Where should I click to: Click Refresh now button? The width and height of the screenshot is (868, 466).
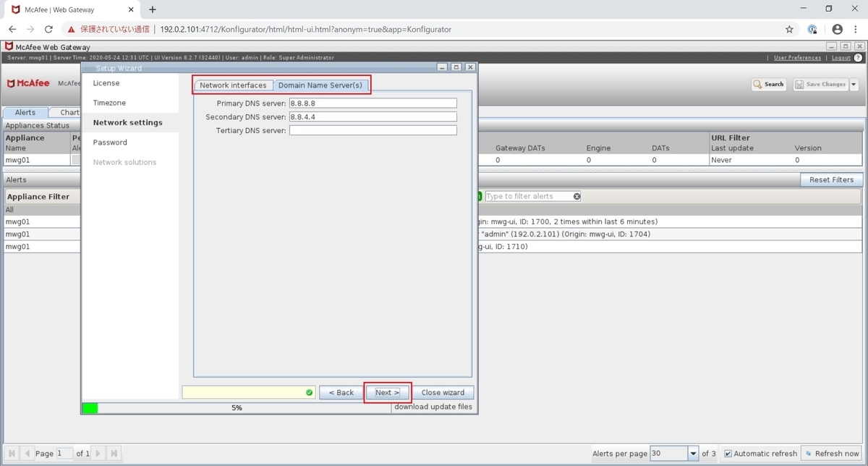point(832,454)
